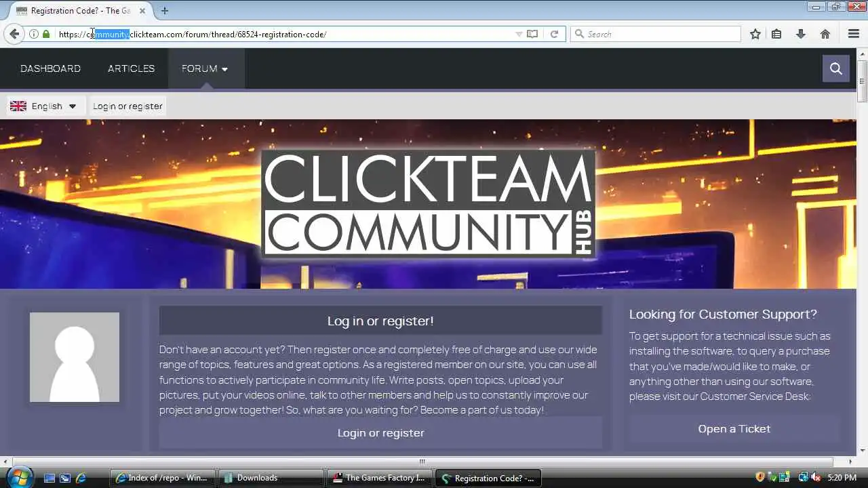Click Switch between windows quick launch icon
The width and height of the screenshot is (868, 488).
(65, 478)
